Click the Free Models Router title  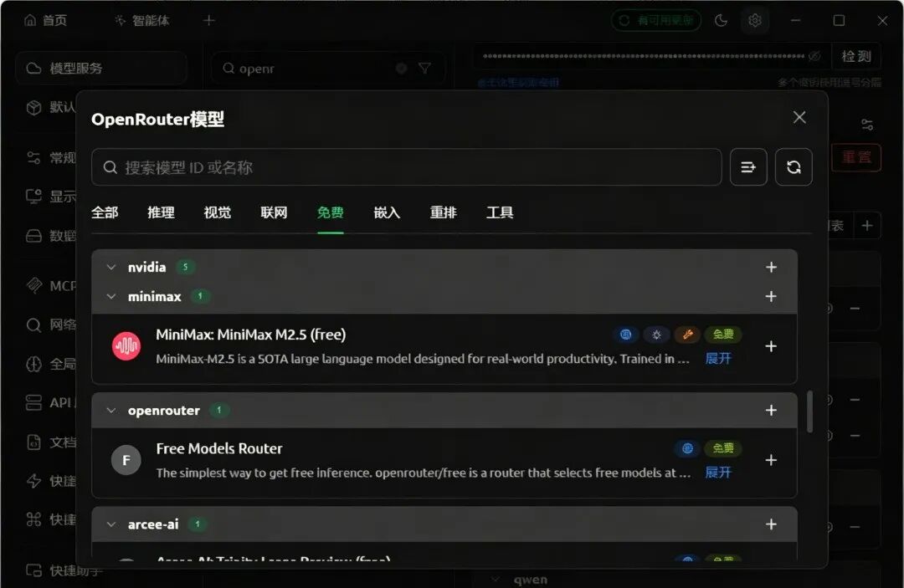(x=219, y=448)
